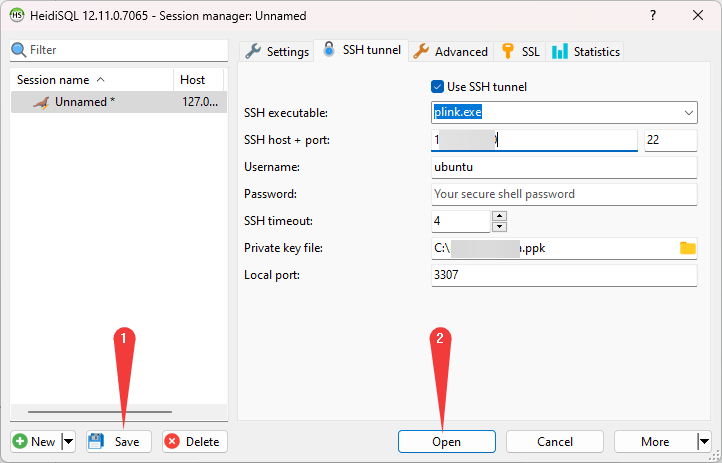Click the SSH password input field
This screenshot has height=463, width=722.
[563, 194]
